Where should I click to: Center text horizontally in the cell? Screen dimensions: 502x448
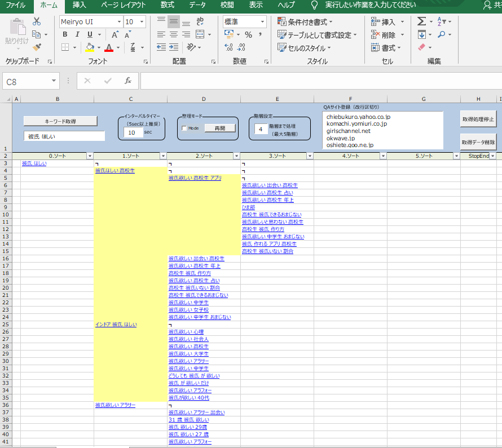174,34
